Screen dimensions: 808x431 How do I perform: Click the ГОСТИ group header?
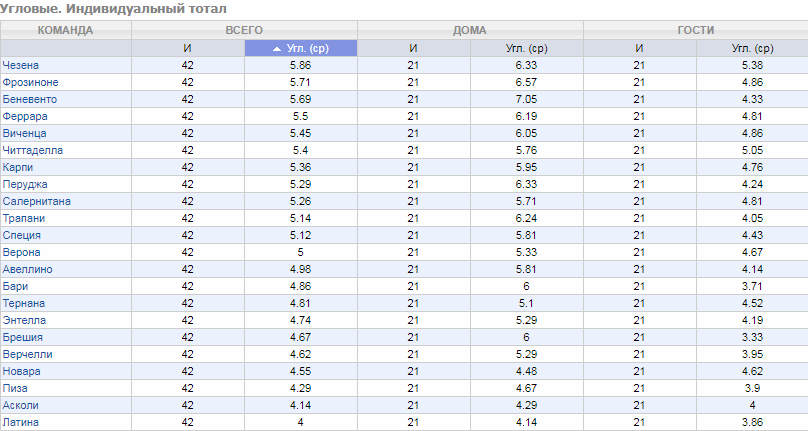[696, 30]
